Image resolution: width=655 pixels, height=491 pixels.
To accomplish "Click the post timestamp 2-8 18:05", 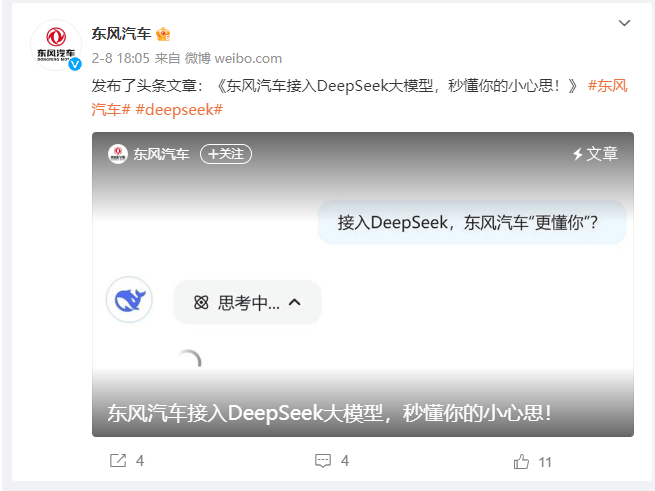I will pos(121,58).
